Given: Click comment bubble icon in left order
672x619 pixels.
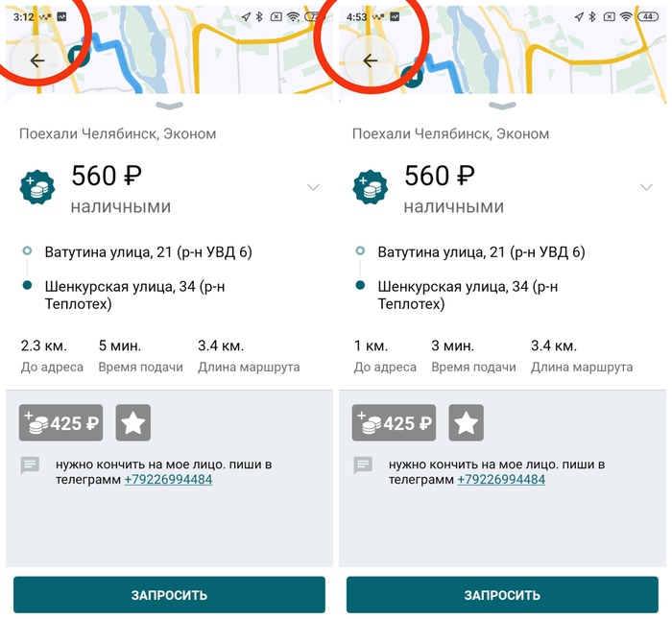Looking at the screenshot, I should pos(30,465).
